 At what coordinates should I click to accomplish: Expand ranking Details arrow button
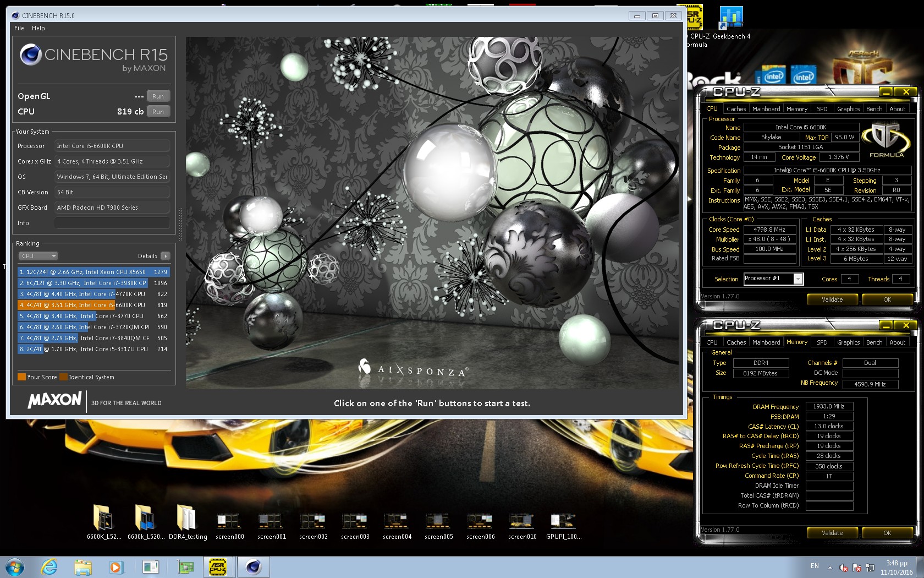click(x=165, y=256)
